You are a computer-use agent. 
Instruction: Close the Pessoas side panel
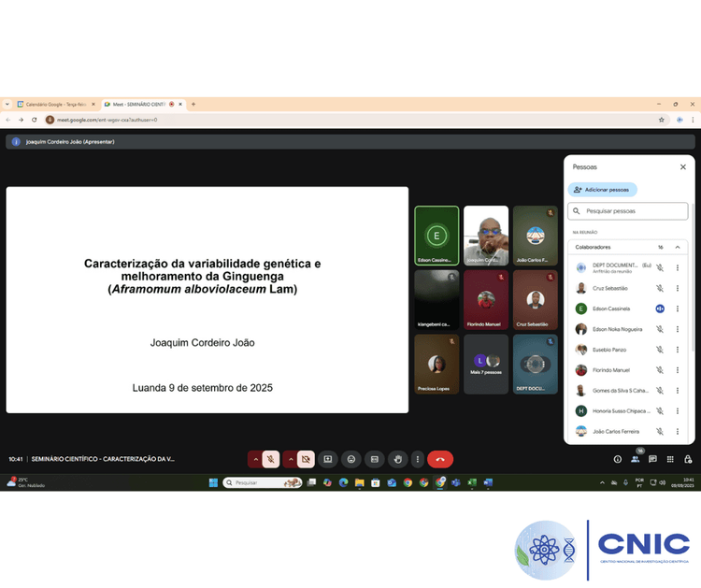pyautogui.click(x=682, y=167)
